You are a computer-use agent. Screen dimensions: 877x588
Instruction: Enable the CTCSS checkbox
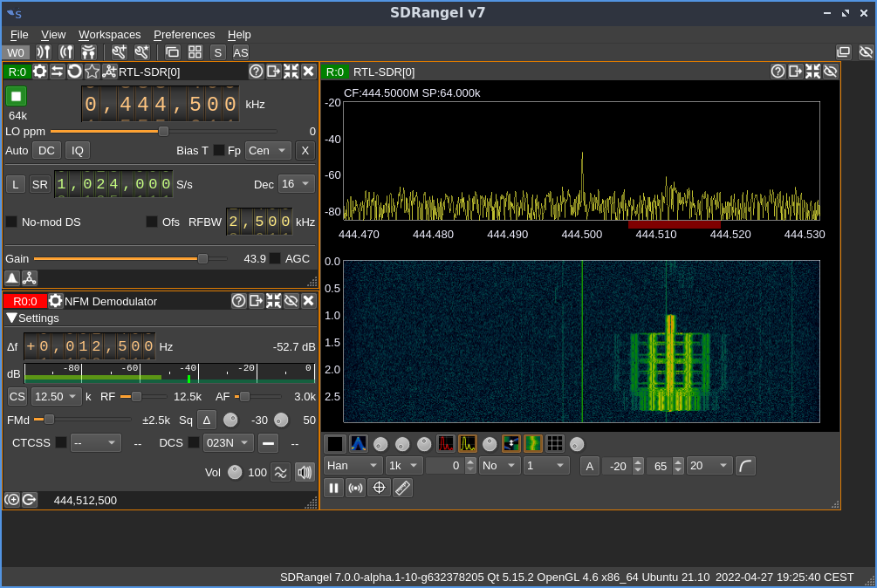point(61,442)
